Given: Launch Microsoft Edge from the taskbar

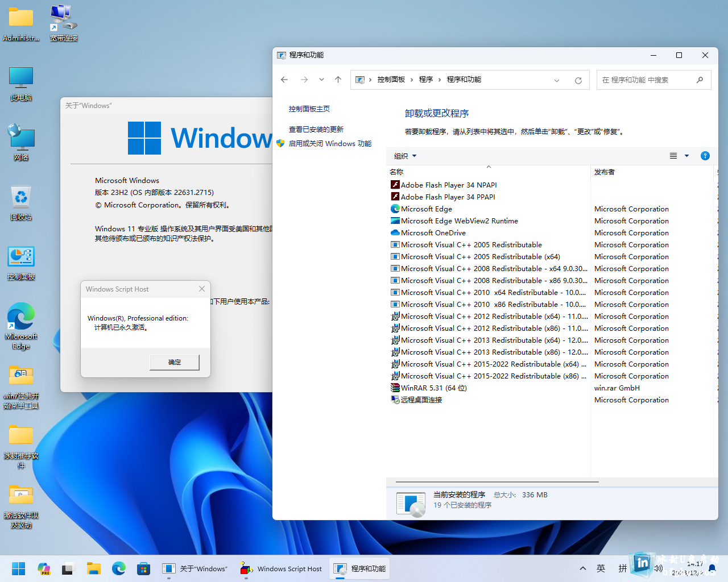Looking at the screenshot, I should tap(119, 568).
